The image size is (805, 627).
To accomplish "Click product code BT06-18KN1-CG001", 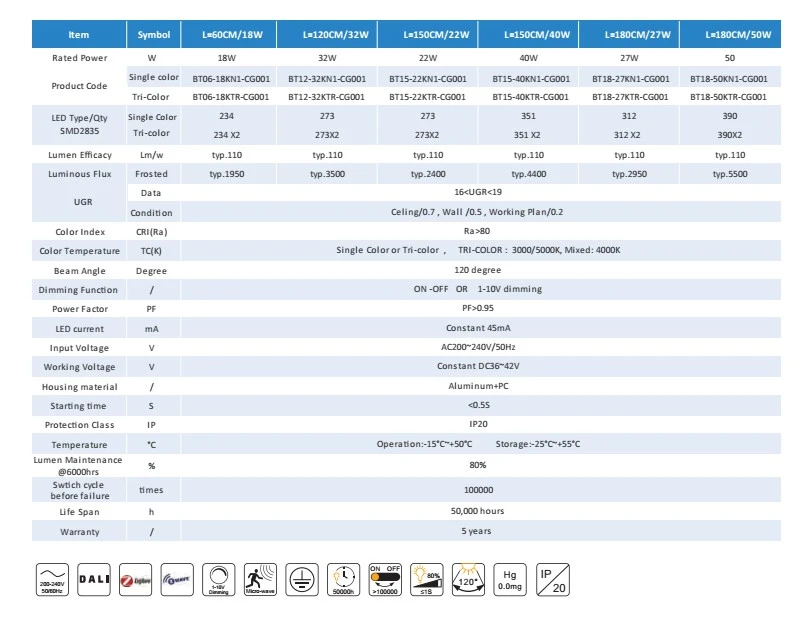I will (x=231, y=79).
